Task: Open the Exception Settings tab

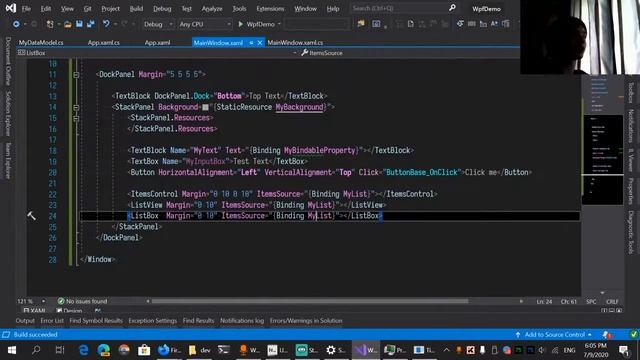Action: tap(153, 321)
